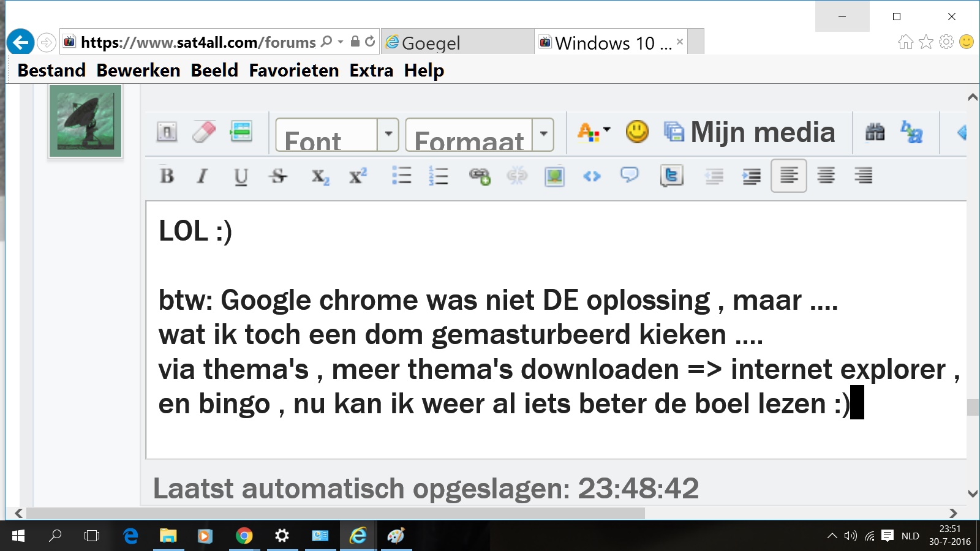
Task: Show hidden system tray icons
Action: (832, 536)
